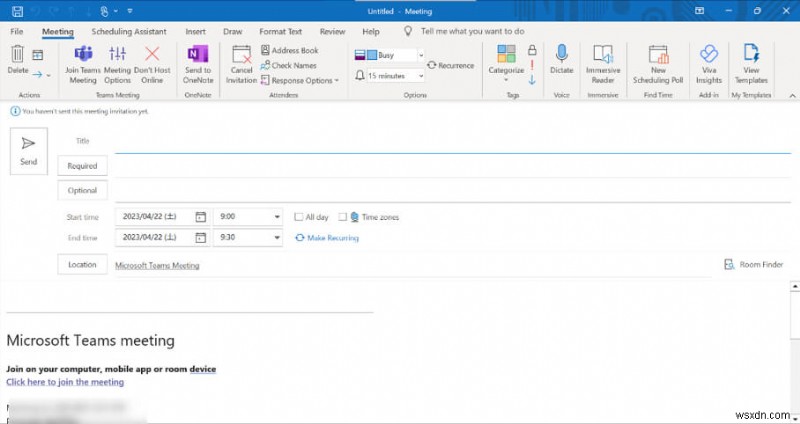Viewport: 800px width, 424px height.
Task: Switch to Format Text tab
Action: [280, 31]
